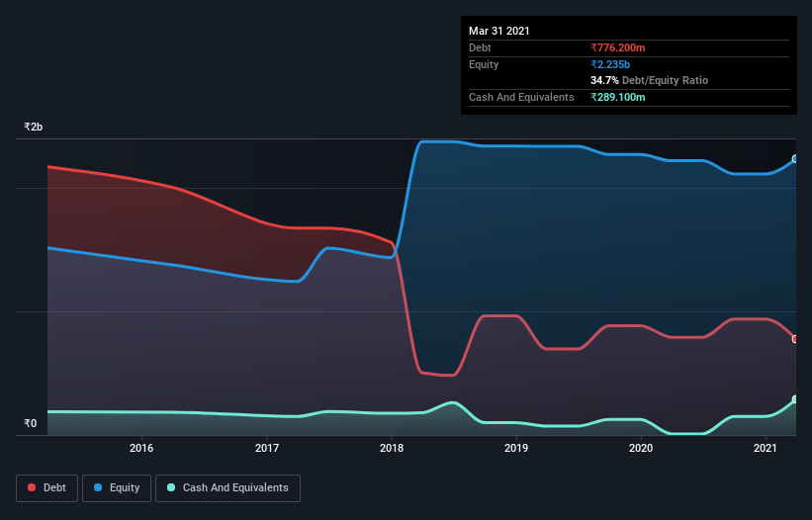Screen dimensions: 812x520
Task: Click the 2020 axis label
Action: coord(641,448)
